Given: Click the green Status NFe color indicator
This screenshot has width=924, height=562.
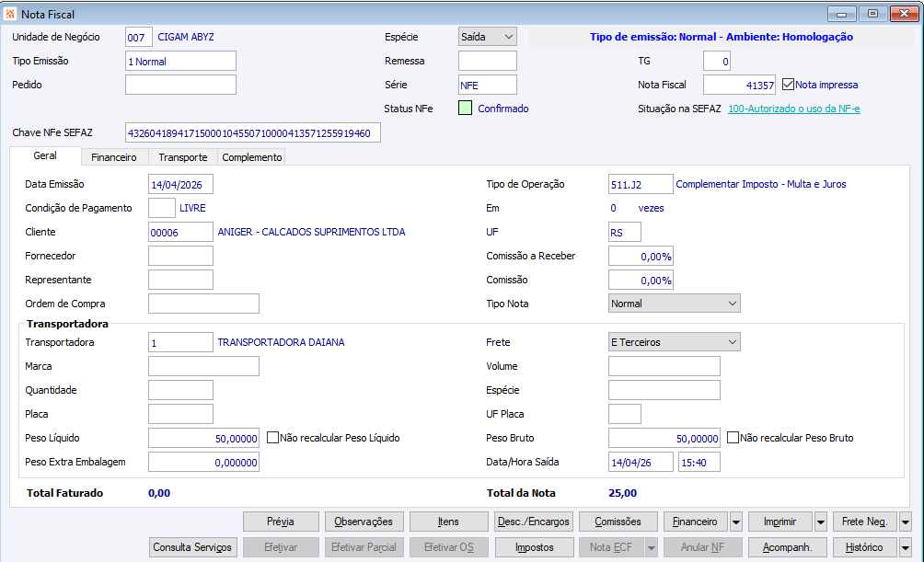Looking at the screenshot, I should pos(465,108).
